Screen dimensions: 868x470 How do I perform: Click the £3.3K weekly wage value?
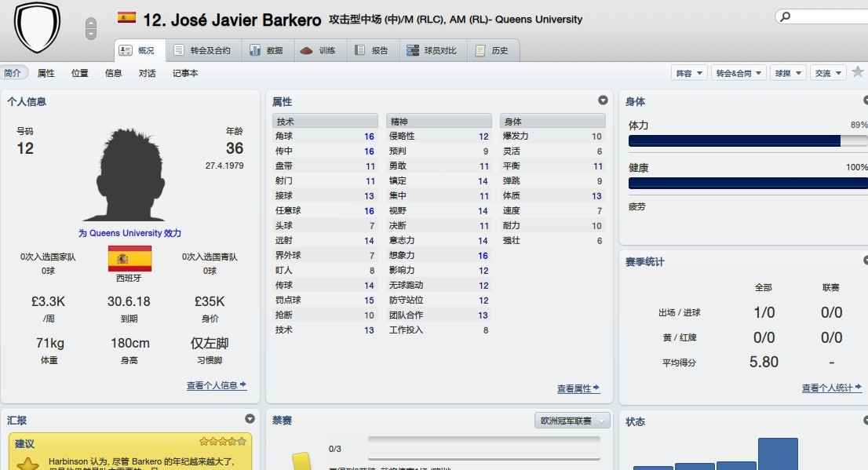(x=48, y=302)
